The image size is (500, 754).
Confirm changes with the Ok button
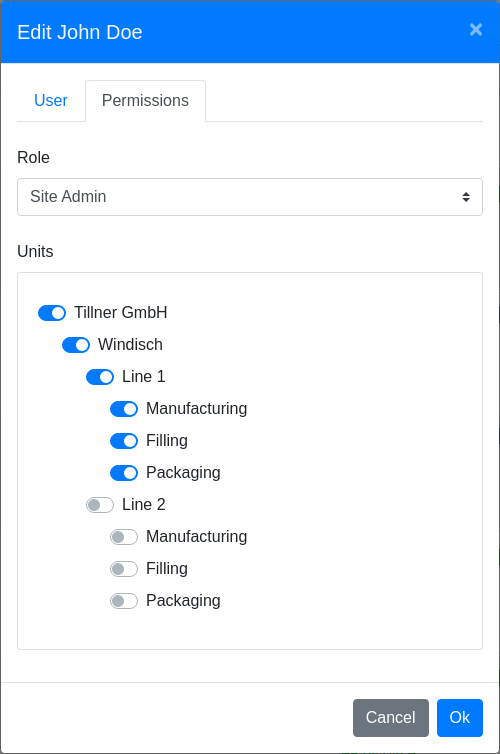click(x=460, y=717)
